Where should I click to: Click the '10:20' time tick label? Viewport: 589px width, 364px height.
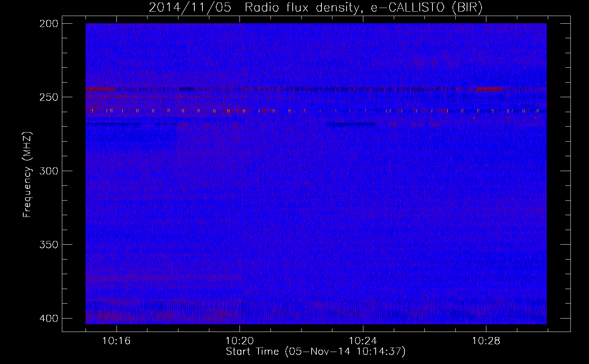[240, 341]
